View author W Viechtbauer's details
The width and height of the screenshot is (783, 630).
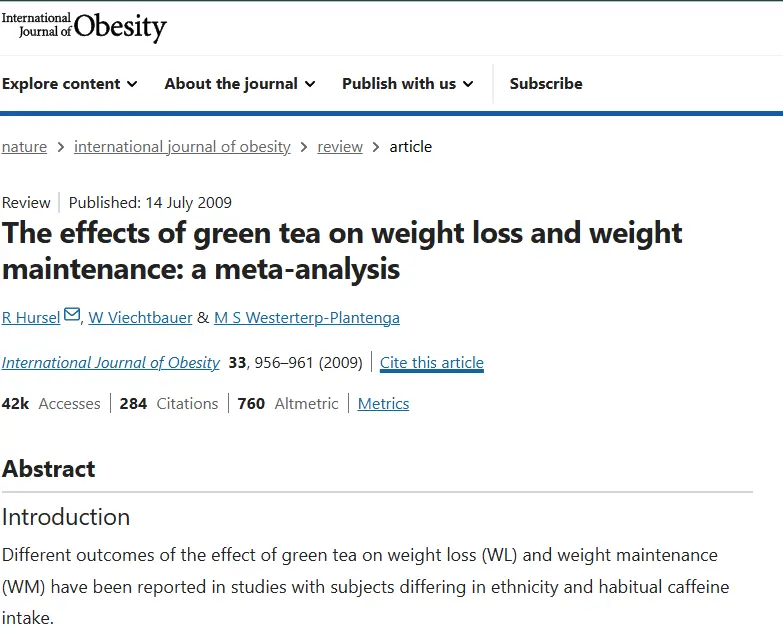point(140,318)
